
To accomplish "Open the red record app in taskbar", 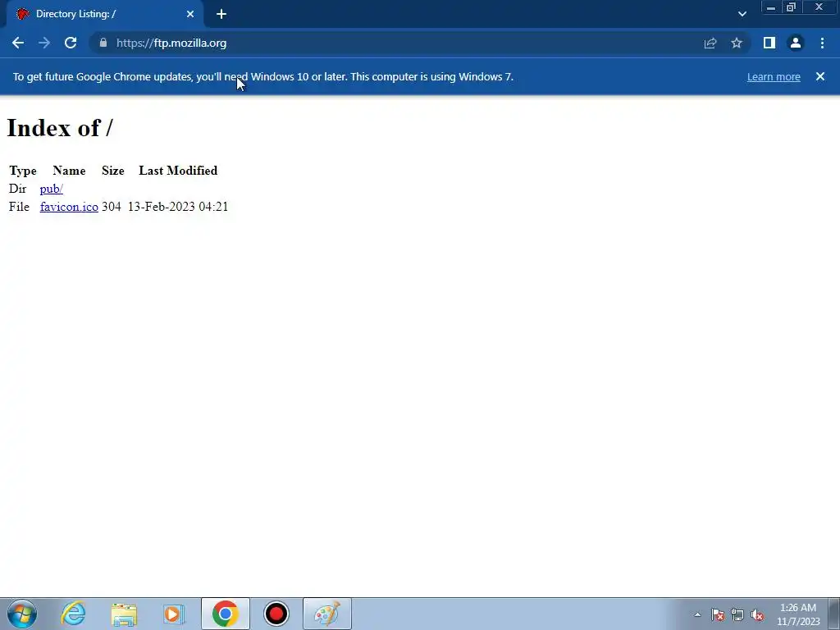I will (x=276, y=614).
